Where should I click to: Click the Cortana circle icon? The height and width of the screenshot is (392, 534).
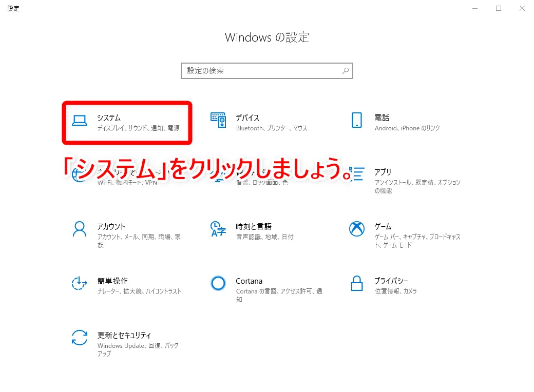click(218, 283)
